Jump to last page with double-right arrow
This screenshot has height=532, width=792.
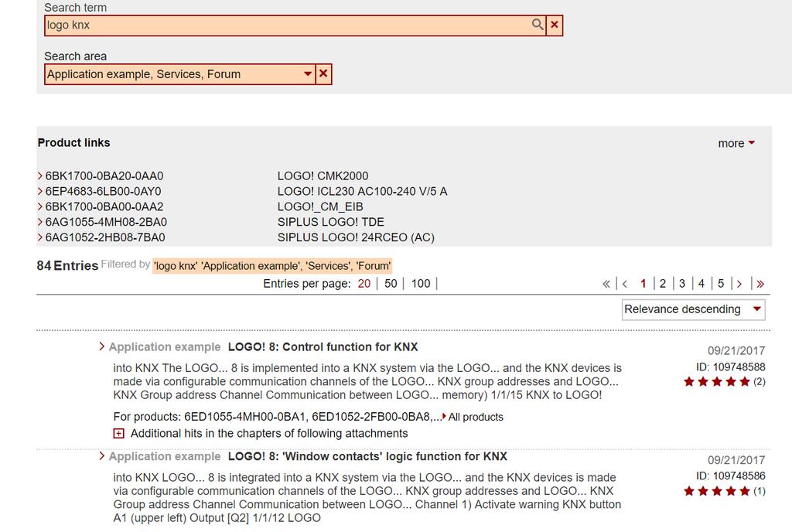tap(760, 284)
